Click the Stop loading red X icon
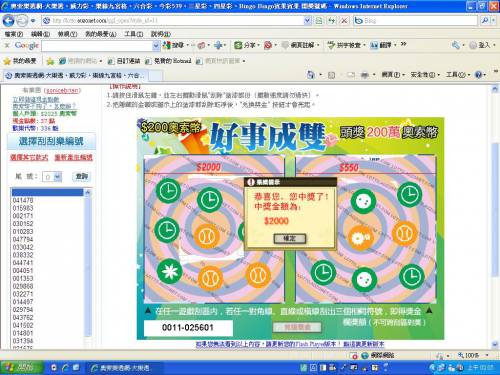The image size is (500, 375). [x=344, y=21]
